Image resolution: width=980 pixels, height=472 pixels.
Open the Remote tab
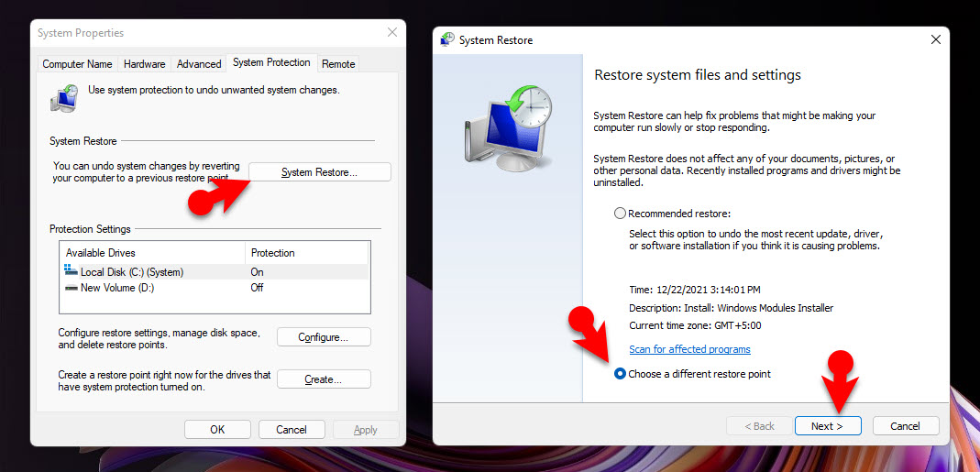pyautogui.click(x=338, y=64)
